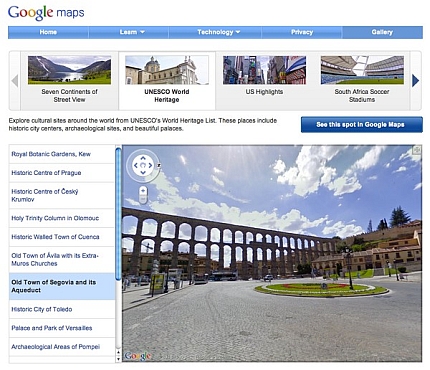The width and height of the screenshot is (430, 370).
Task: Open Historic Centre of Prague
Action: [x=62, y=173]
